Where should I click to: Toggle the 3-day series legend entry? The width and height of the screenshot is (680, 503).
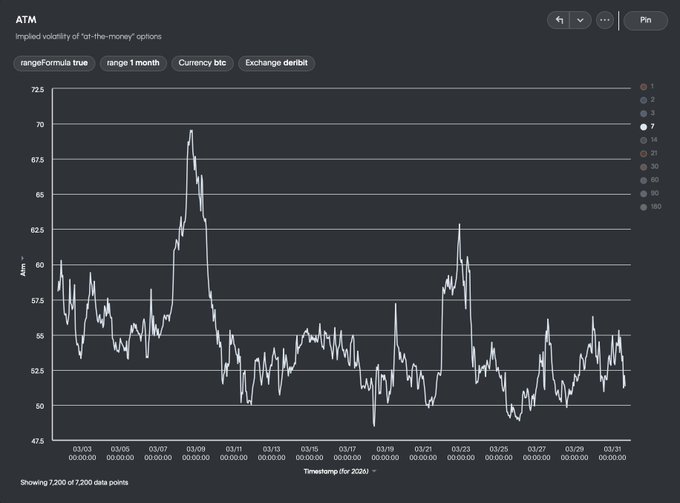click(648, 114)
